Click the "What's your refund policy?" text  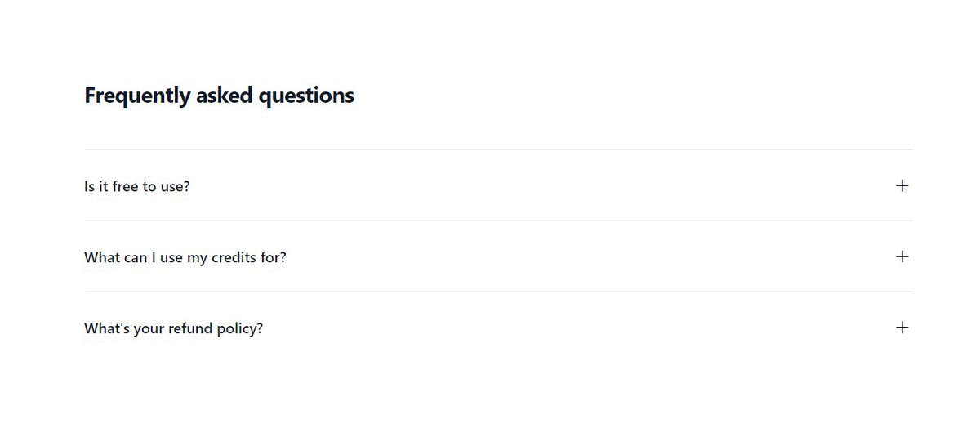[x=174, y=328]
